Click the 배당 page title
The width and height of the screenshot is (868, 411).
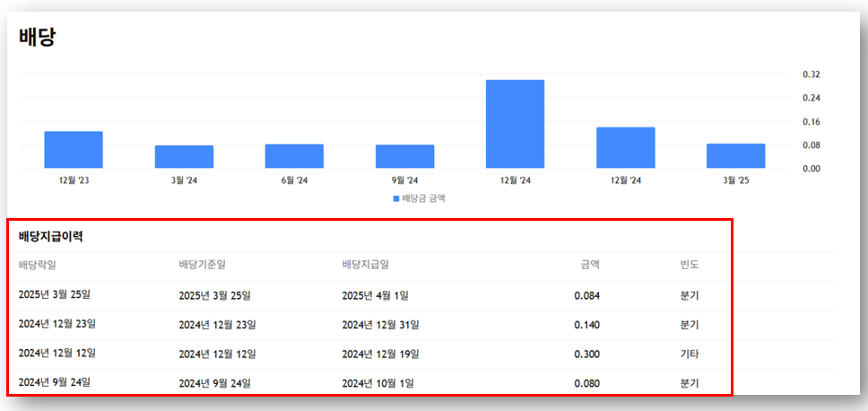[38, 38]
